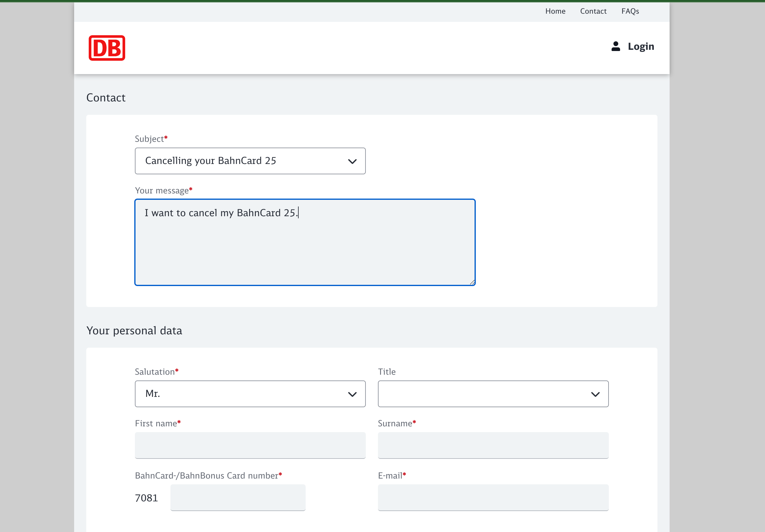Open FAQs in top navigation

click(x=630, y=11)
